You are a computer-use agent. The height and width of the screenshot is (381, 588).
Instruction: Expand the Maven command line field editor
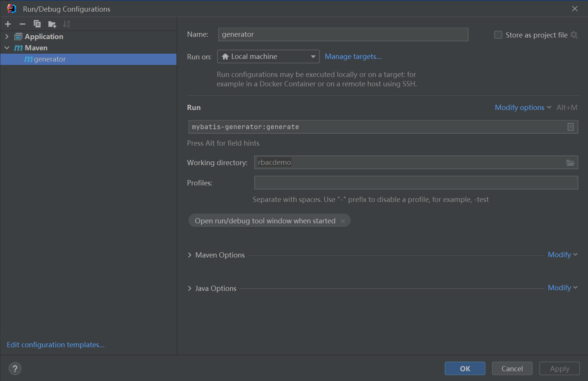click(x=570, y=127)
